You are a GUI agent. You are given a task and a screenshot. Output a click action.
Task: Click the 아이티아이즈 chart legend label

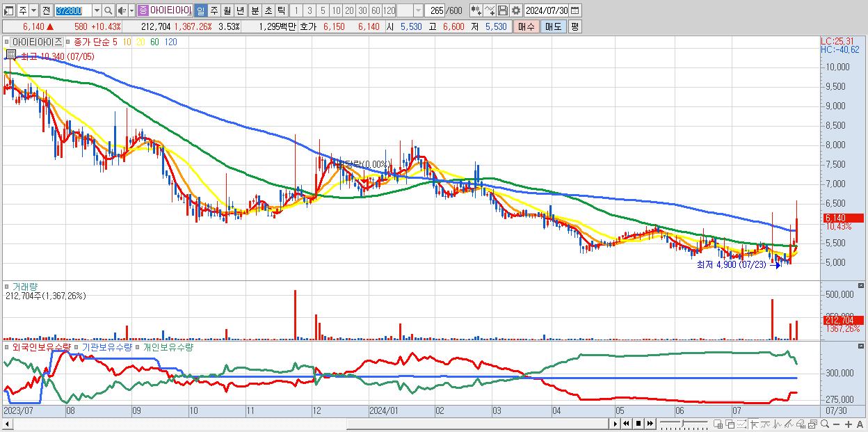(x=38, y=42)
